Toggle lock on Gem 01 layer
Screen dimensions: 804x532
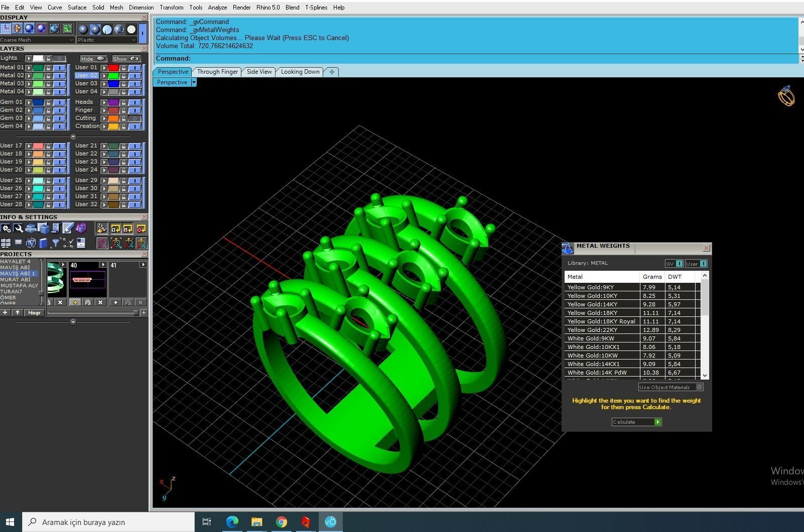click(48, 102)
